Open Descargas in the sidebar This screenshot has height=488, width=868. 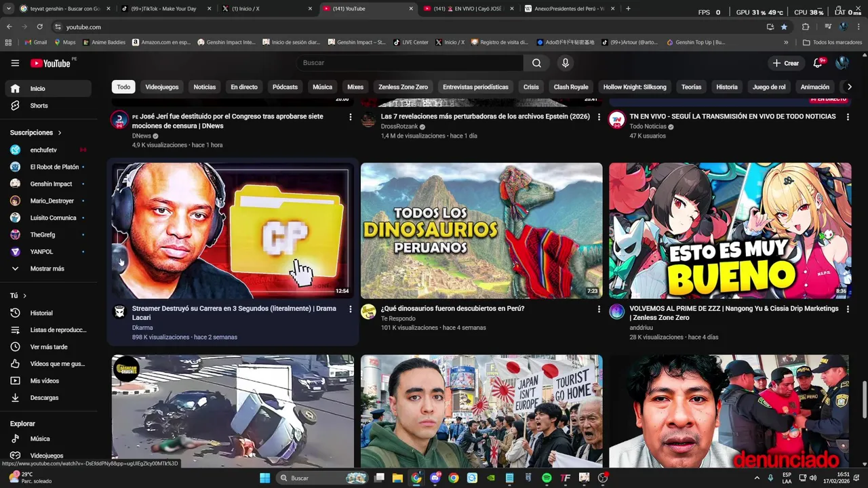tap(47, 398)
